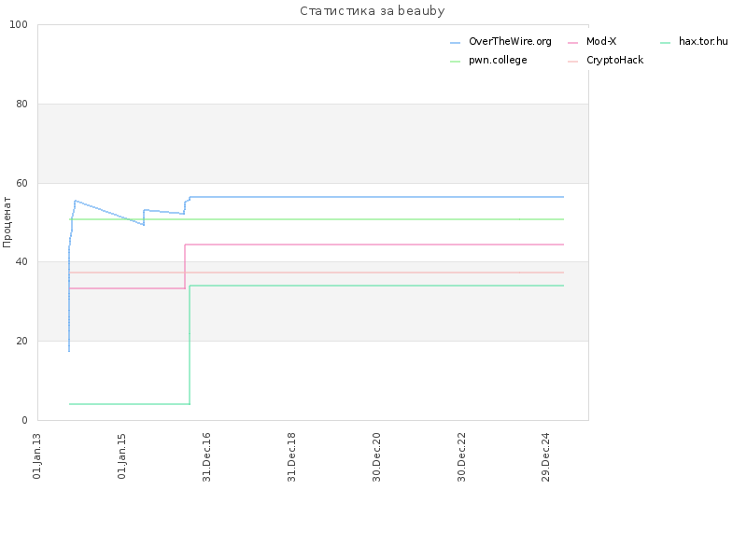Hide the CryptoHack series via its legend label
747x560 pixels.
614,60
